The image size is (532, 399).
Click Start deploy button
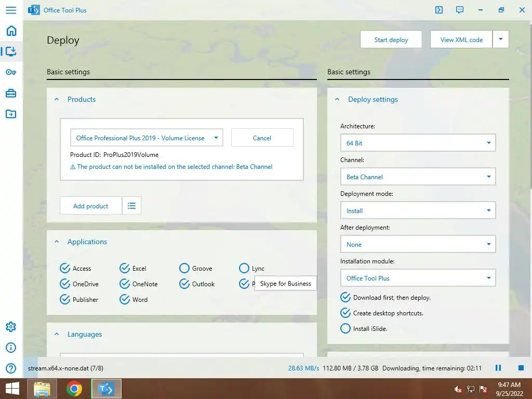click(x=391, y=39)
